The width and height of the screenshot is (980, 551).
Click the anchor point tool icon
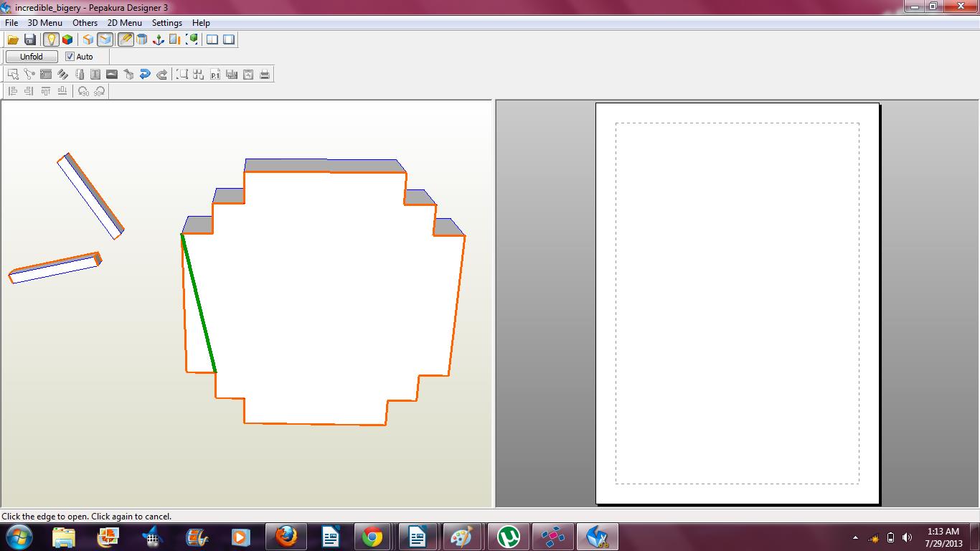coord(159,39)
